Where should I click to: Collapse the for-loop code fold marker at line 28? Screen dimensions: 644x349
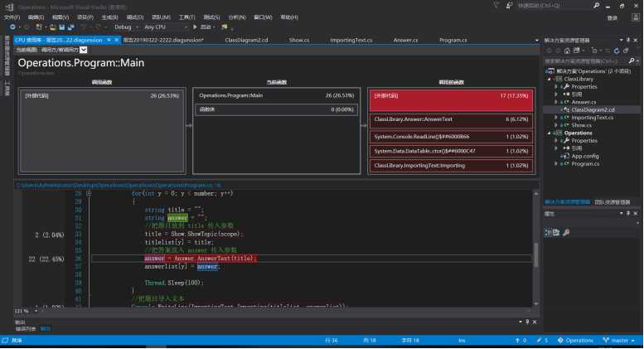(89, 193)
